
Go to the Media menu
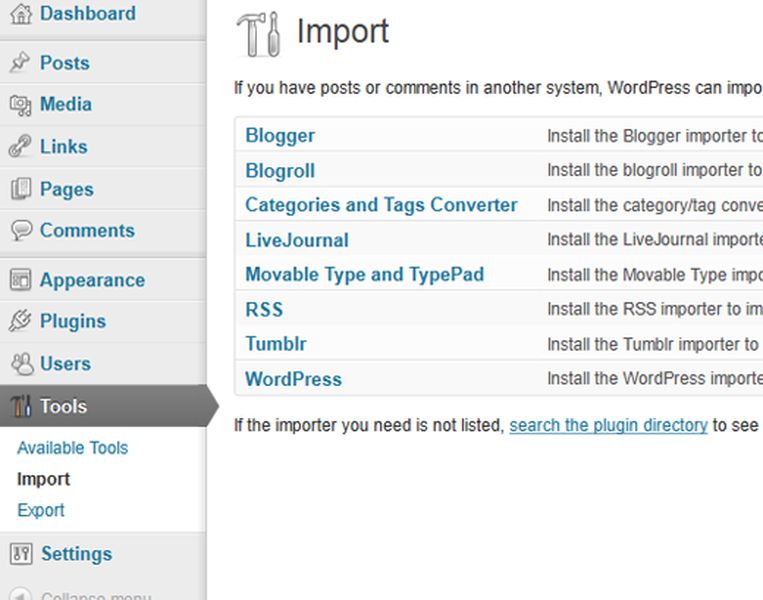66,104
